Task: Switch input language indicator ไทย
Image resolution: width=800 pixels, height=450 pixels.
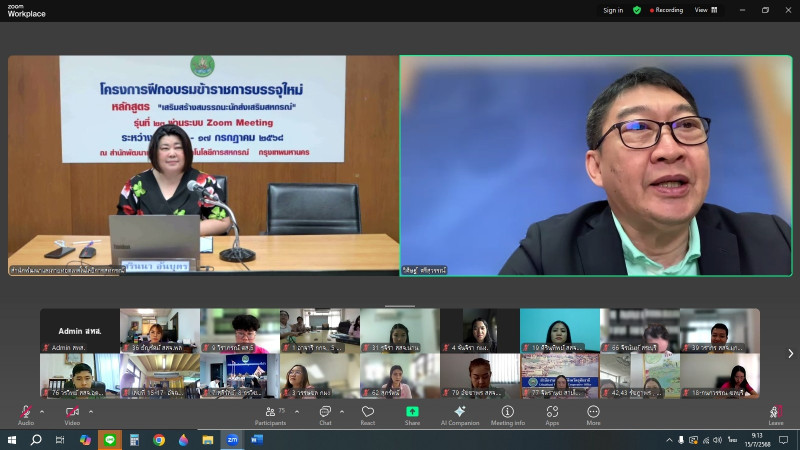Action: point(732,440)
